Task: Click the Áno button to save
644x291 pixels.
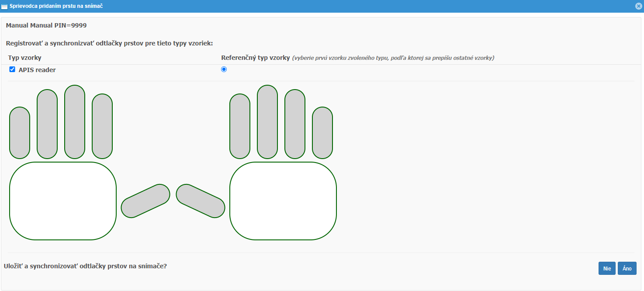Action: [627, 268]
